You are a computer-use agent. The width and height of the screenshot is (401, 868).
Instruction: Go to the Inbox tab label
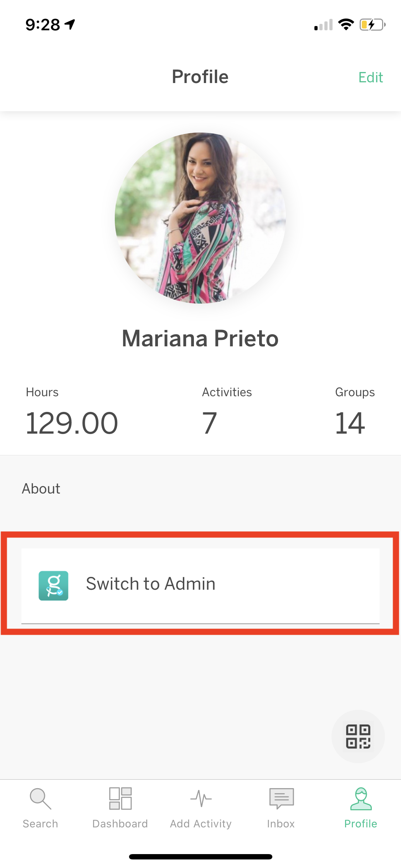tap(281, 824)
